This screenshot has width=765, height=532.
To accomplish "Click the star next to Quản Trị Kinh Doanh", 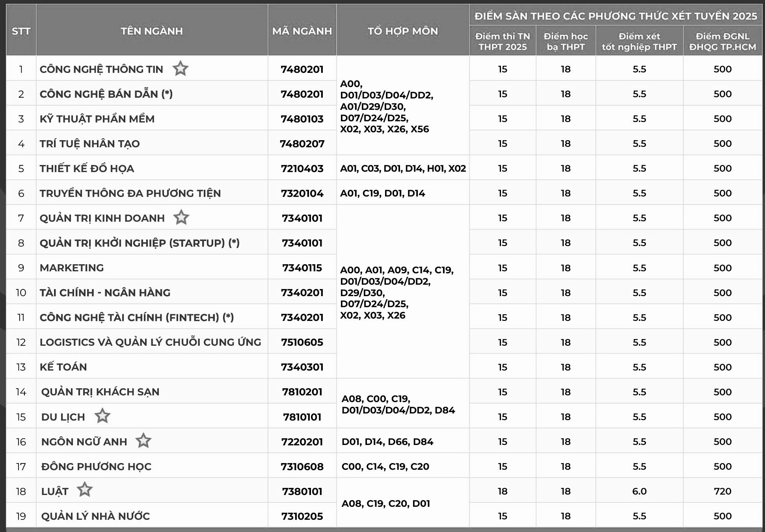I will [x=181, y=217].
